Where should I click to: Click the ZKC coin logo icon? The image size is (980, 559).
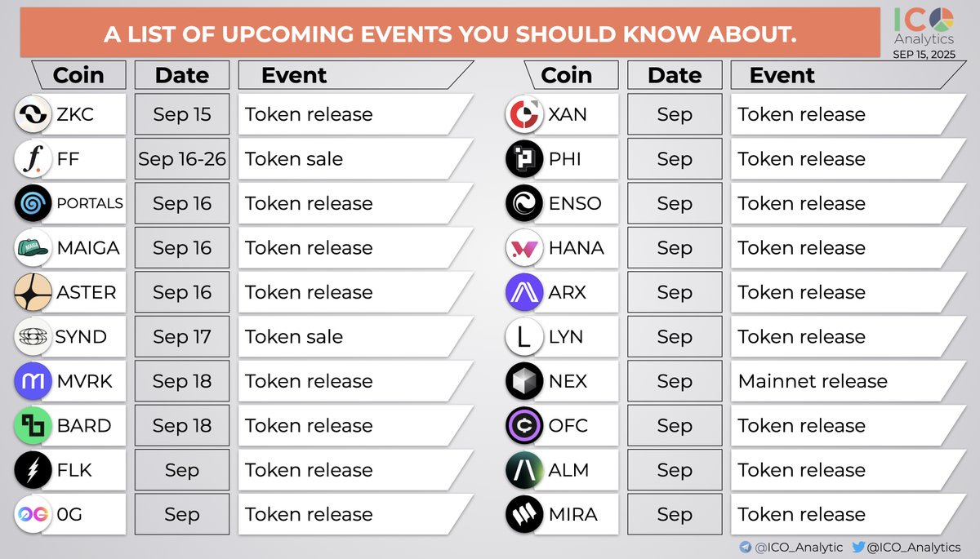coord(33,115)
